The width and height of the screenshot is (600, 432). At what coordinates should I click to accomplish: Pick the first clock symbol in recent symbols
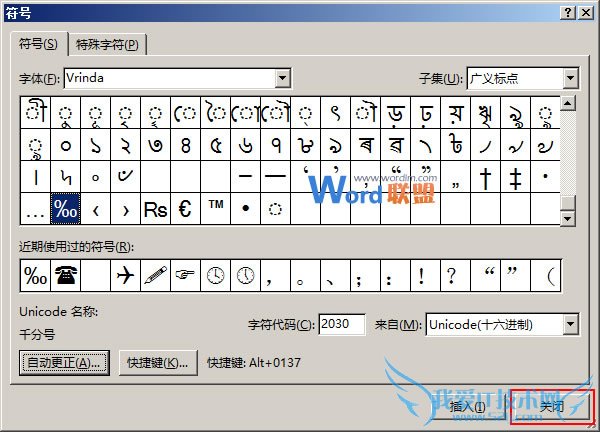click(215, 276)
